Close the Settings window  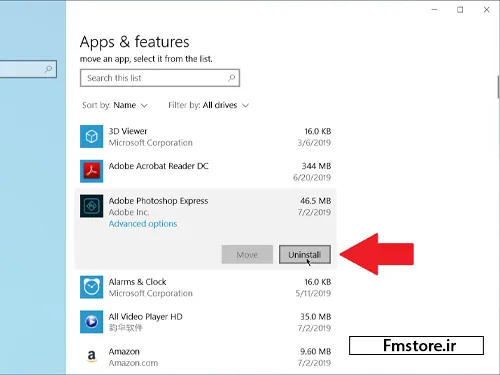pyautogui.click(x=486, y=10)
